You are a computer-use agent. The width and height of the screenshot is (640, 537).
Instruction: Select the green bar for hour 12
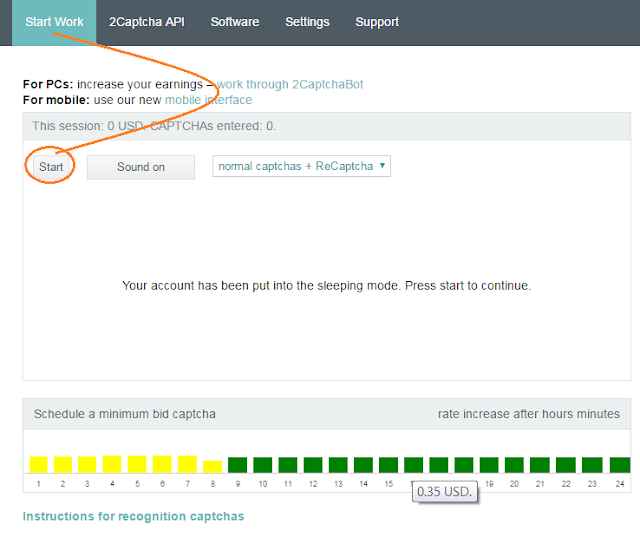(313, 465)
